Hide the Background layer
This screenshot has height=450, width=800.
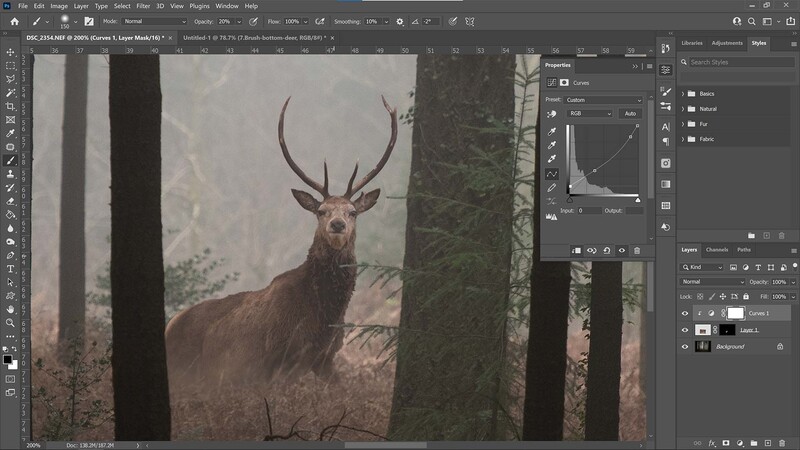coord(685,347)
